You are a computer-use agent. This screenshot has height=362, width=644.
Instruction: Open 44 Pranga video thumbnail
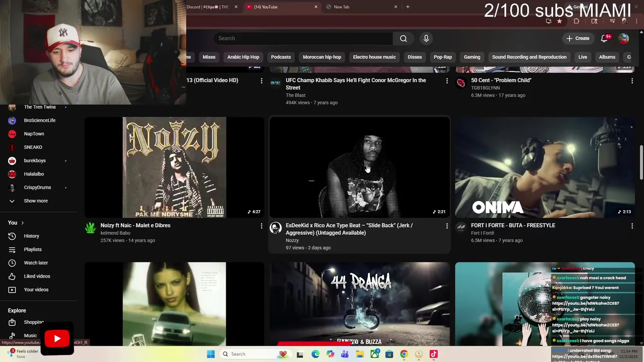(x=360, y=304)
